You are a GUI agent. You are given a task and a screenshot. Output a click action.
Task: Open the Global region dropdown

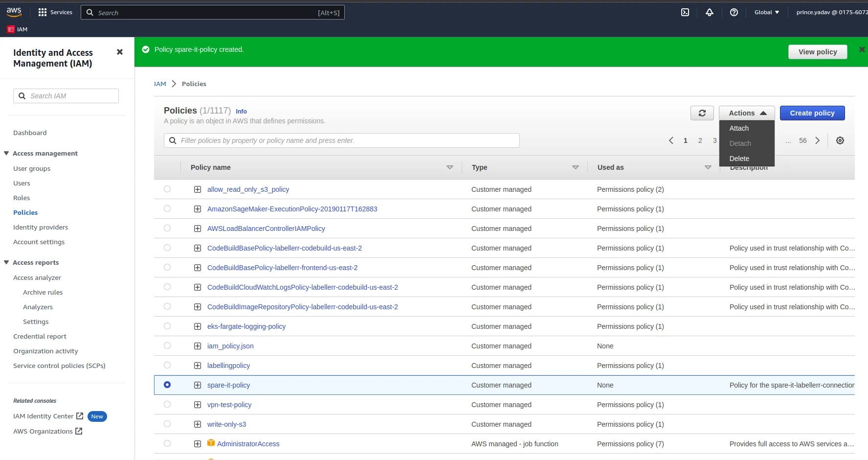click(767, 12)
